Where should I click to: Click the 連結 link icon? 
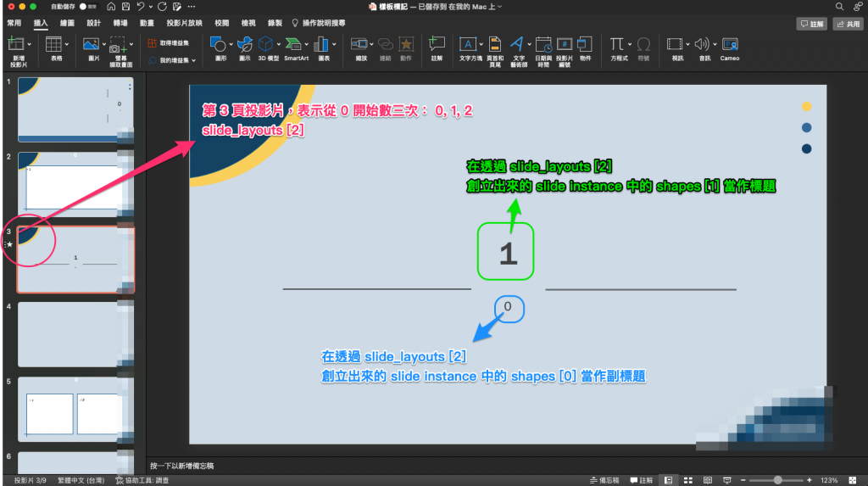(x=386, y=44)
